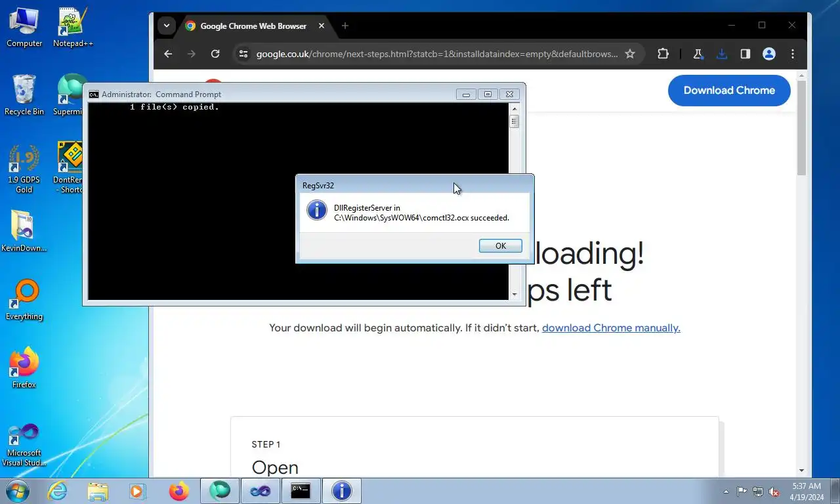Select the 1.9 GDPS Gold desktop icon
Image resolution: width=840 pixels, height=504 pixels.
point(24,169)
